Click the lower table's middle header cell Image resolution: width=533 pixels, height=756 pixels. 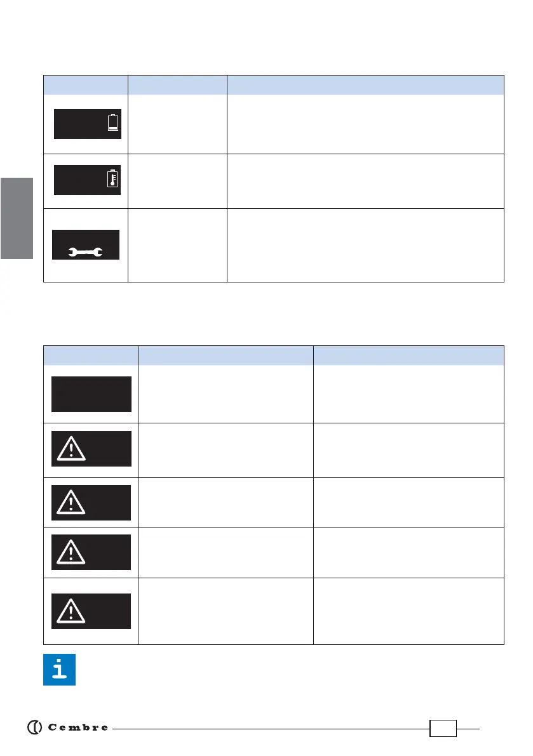pyautogui.click(x=226, y=355)
